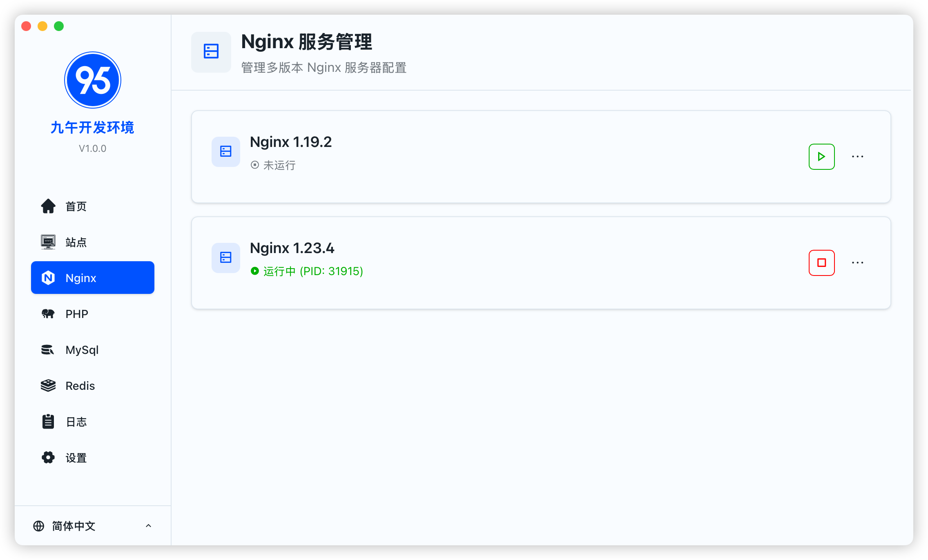This screenshot has height=560, width=928.
Task: Click the 站点 monitor icon in sidebar
Action: [48, 242]
